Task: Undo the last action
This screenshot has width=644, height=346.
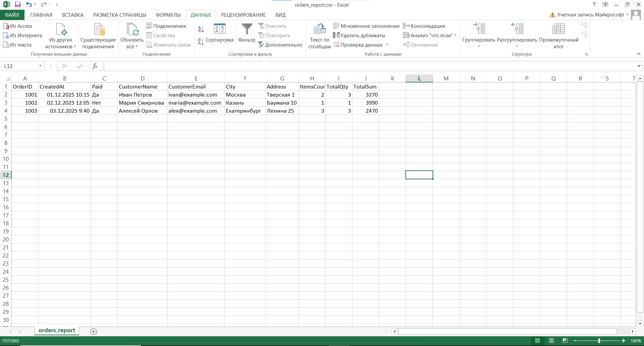Action: coord(29,5)
